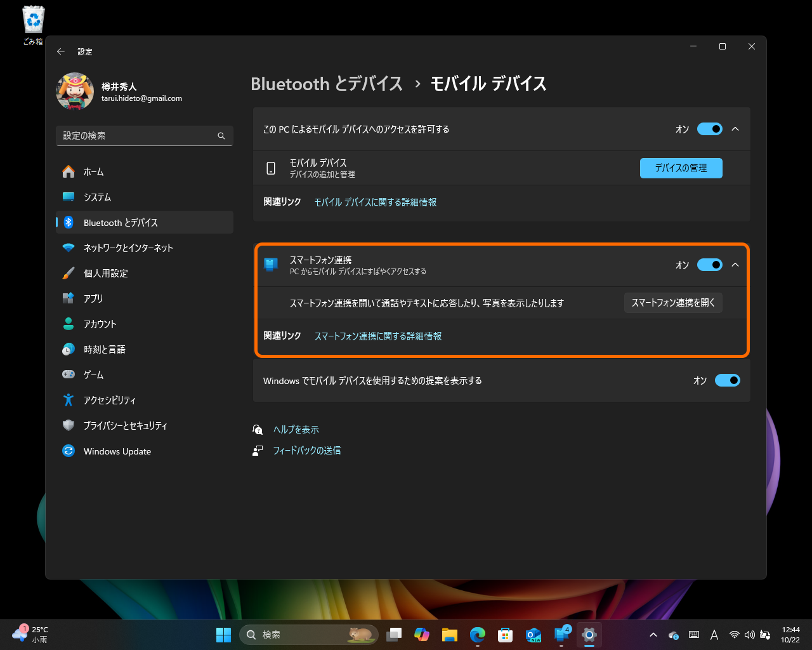Click the ゲーム controller icon in sidebar
Viewport: 812px width, 650px height.
coord(69,375)
